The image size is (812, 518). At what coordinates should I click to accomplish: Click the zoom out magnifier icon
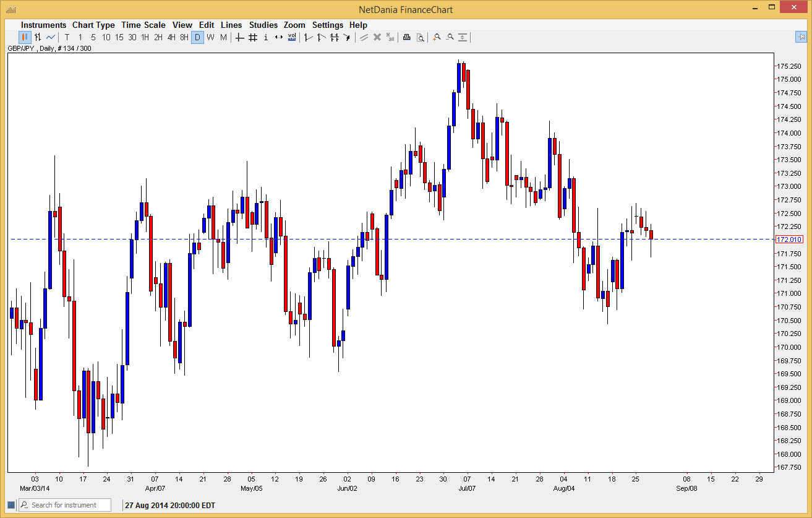pyautogui.click(x=450, y=38)
